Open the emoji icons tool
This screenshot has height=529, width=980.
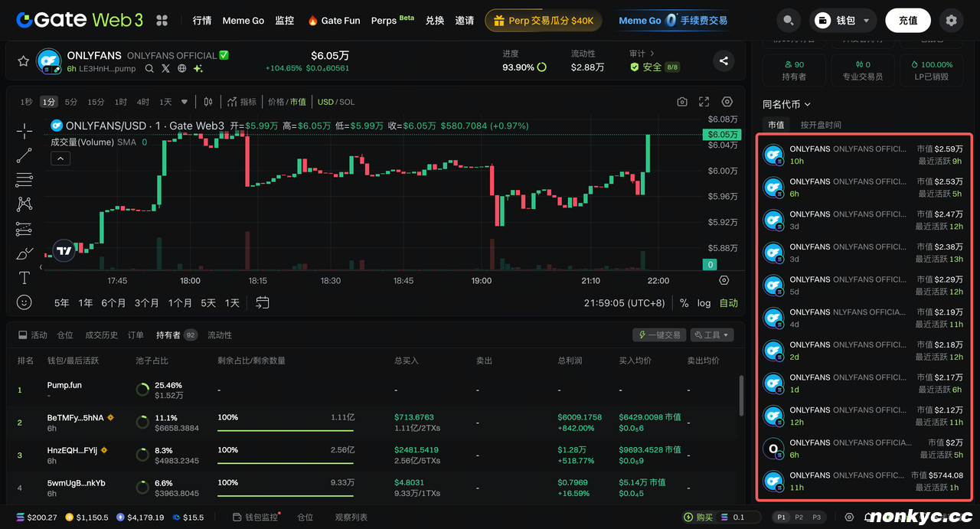tap(24, 302)
